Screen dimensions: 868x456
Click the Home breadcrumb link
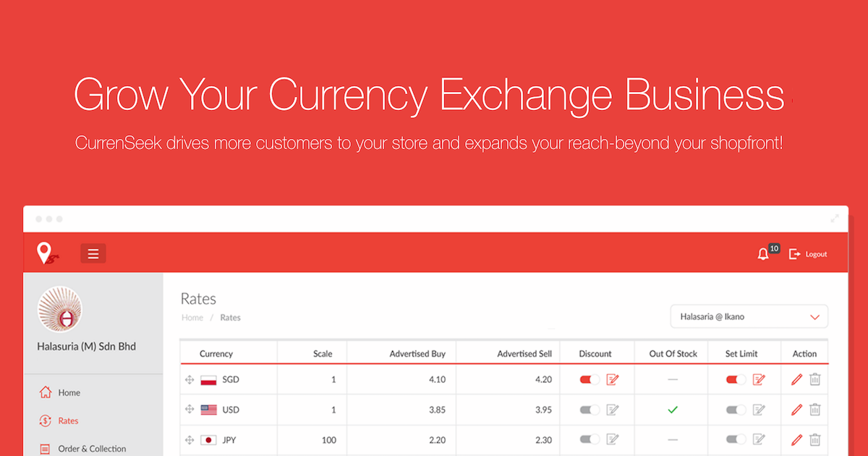[192, 318]
